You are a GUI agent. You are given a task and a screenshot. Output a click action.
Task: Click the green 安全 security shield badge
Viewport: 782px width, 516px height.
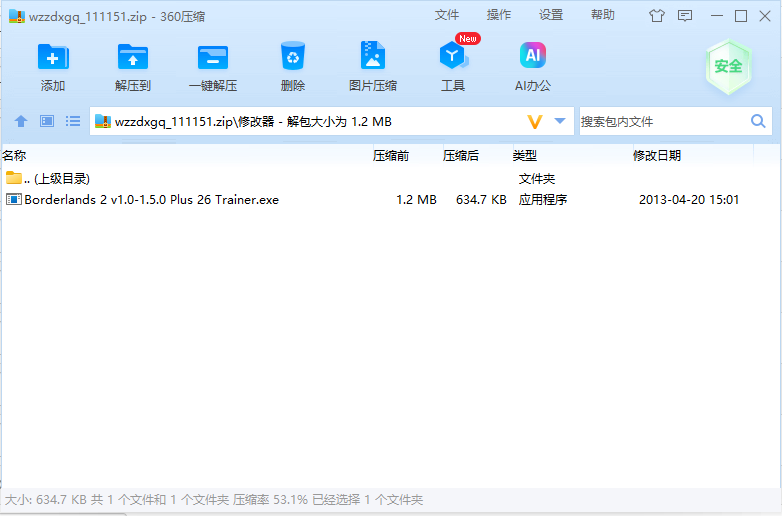click(729, 66)
